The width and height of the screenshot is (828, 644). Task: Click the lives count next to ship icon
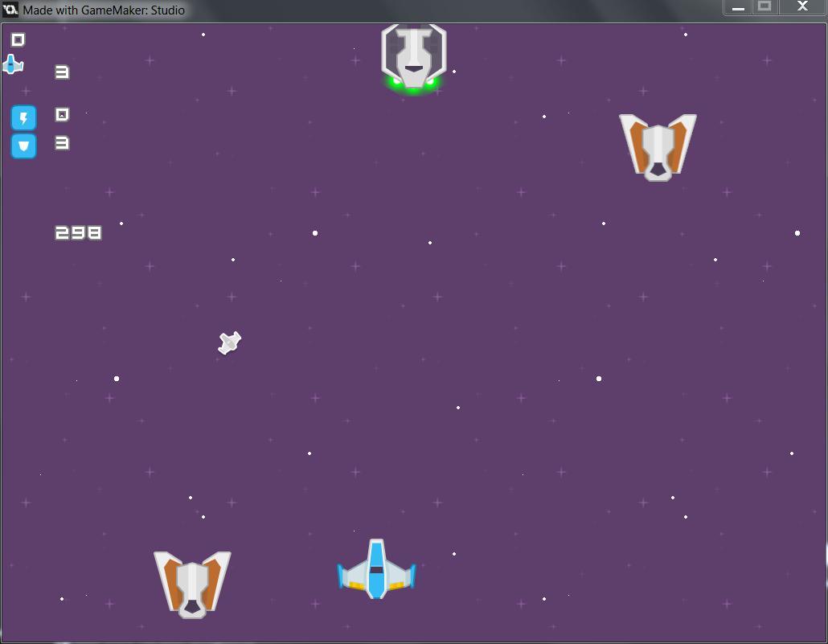[62, 72]
